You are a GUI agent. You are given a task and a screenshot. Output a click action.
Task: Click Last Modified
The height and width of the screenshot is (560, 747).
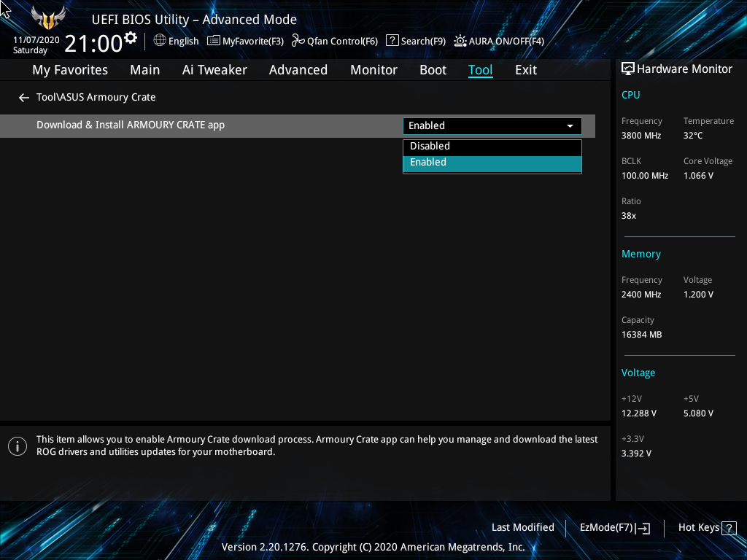(x=522, y=528)
